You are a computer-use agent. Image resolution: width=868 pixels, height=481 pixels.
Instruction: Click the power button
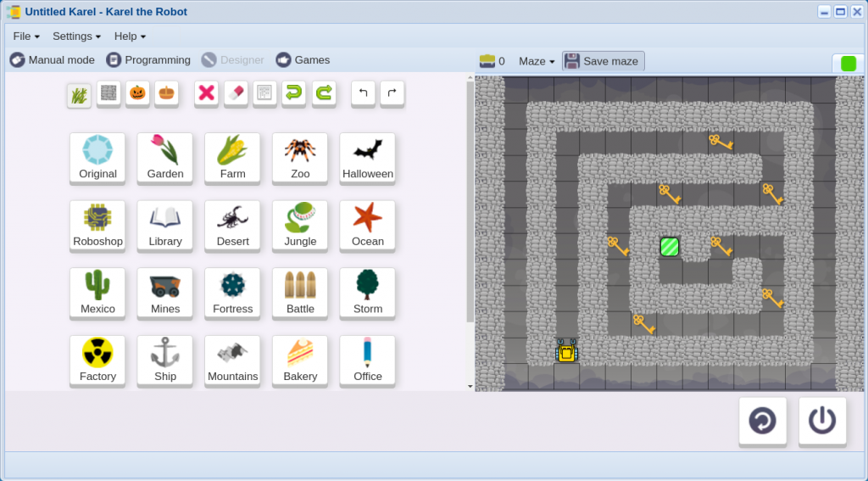pos(822,421)
